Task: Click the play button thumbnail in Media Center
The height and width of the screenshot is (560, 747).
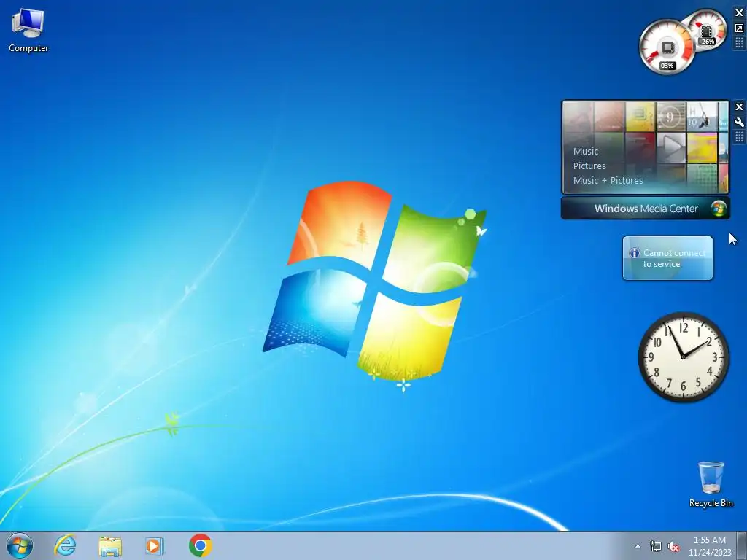Action: (671, 147)
